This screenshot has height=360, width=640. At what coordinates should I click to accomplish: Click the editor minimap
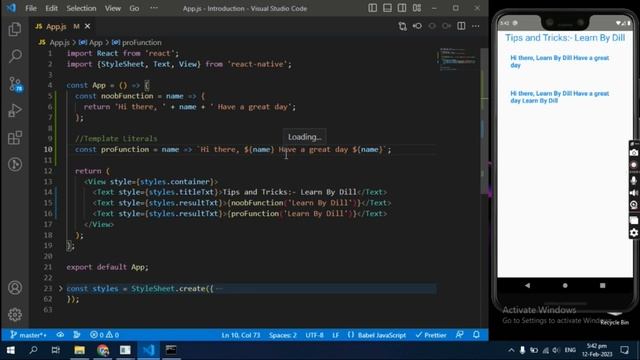pyautogui.click(x=458, y=60)
